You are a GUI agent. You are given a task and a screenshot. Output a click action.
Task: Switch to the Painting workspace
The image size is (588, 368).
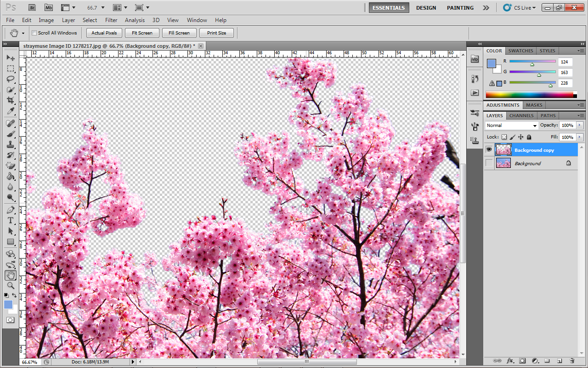click(460, 8)
